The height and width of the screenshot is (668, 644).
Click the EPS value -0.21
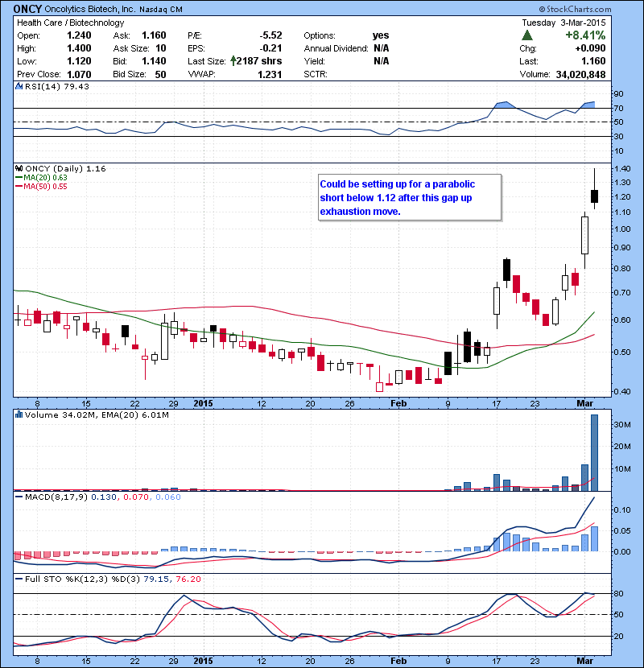pyautogui.click(x=271, y=48)
